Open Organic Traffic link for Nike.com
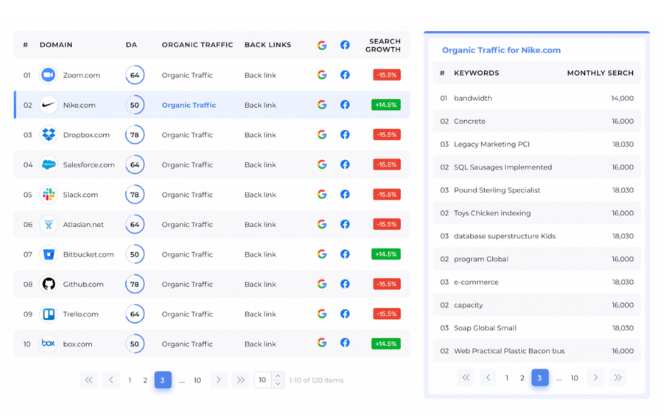 tap(189, 105)
